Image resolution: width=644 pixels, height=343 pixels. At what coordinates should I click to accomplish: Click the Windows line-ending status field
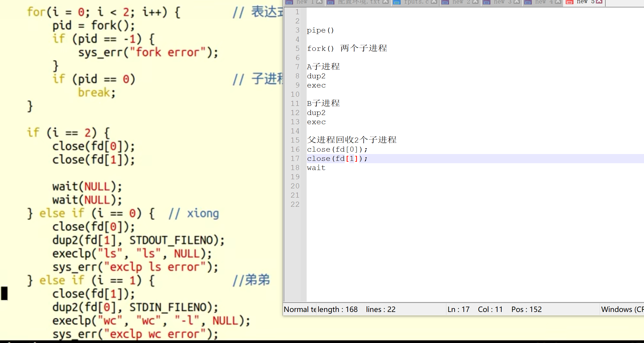coord(622,309)
